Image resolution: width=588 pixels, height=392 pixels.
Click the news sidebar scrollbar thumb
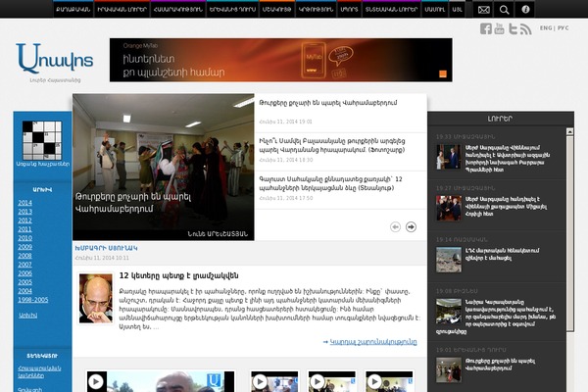(x=570, y=233)
